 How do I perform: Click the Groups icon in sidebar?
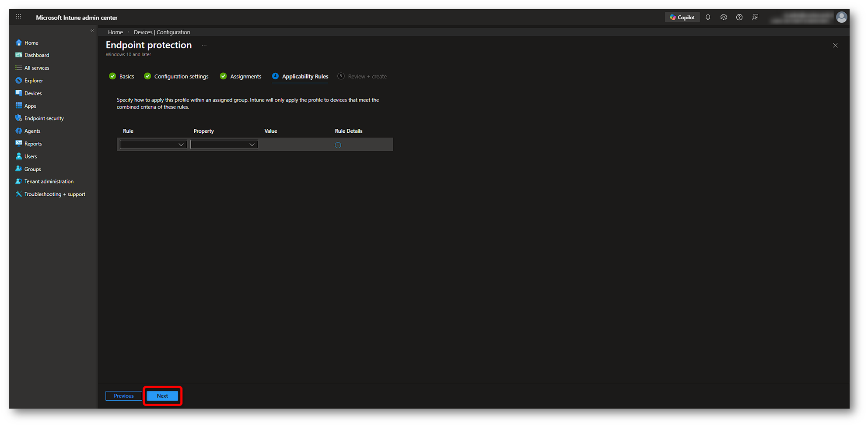coord(19,169)
